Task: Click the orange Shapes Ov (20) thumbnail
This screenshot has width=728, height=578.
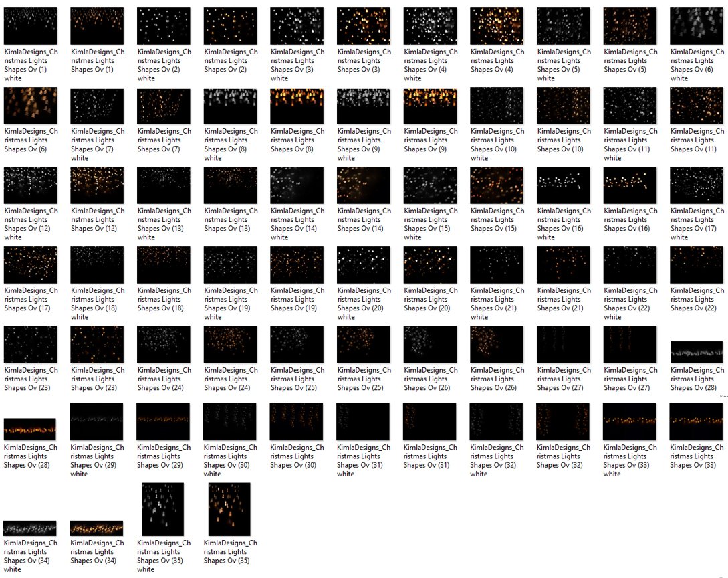Action: 430,265
